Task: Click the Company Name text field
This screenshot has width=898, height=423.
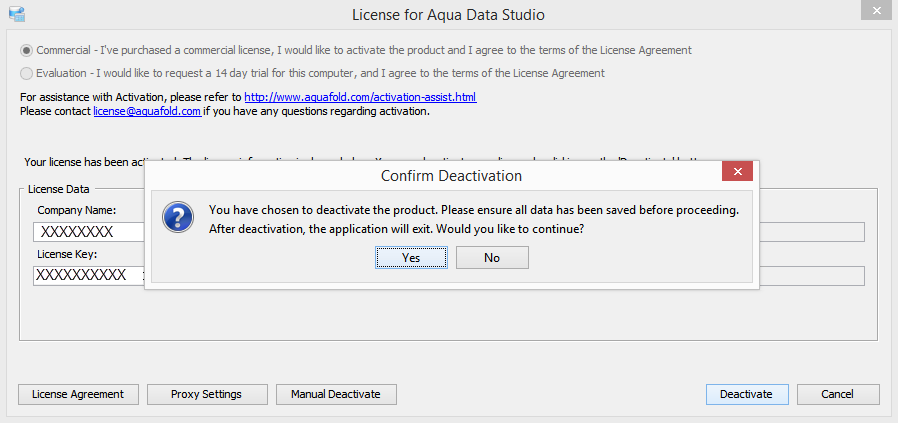Action: coord(88,232)
